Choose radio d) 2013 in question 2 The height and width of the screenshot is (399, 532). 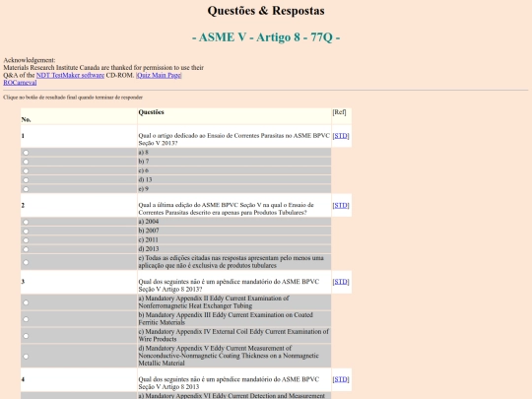[26, 249]
